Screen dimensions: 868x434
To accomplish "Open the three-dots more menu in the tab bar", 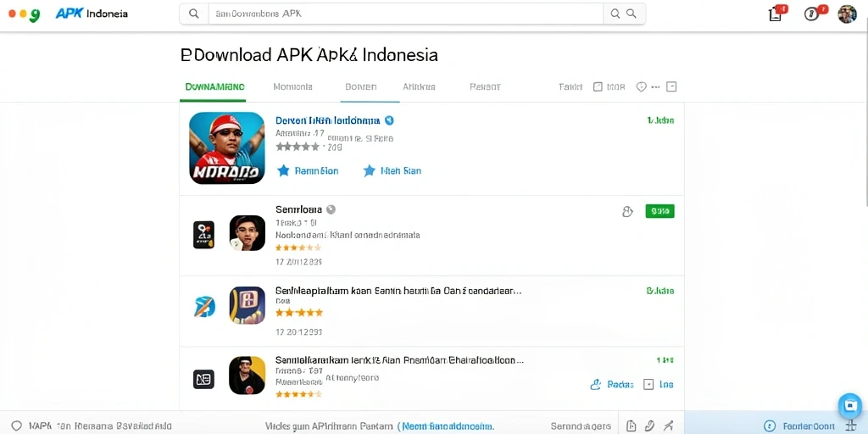I will coord(656,87).
